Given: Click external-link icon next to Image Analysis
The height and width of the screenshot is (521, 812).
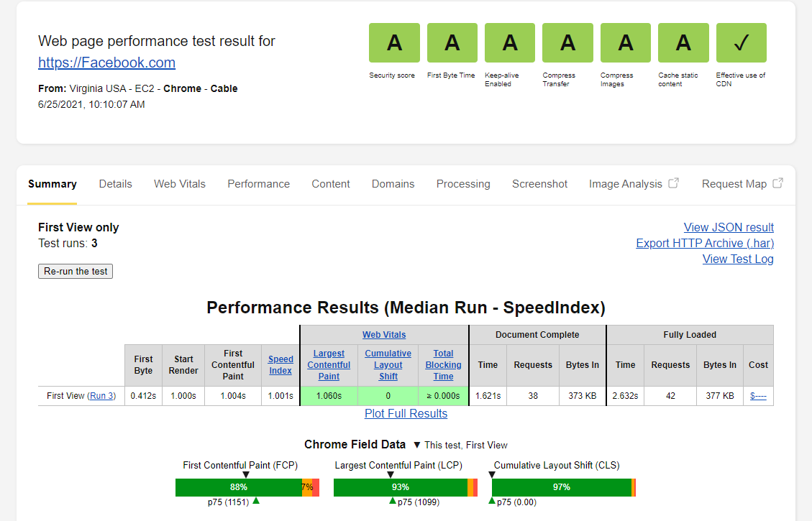Looking at the screenshot, I should click(x=673, y=183).
